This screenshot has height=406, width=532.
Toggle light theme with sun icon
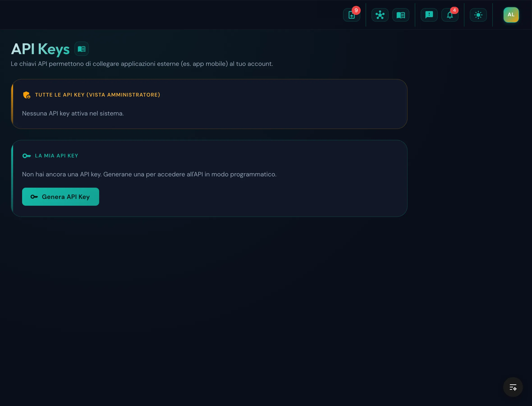click(x=478, y=15)
